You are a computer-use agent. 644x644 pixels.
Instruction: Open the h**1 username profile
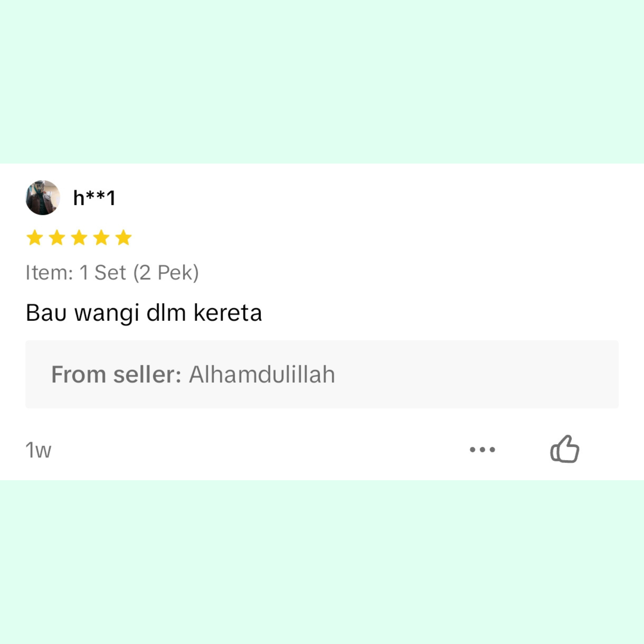(94, 198)
